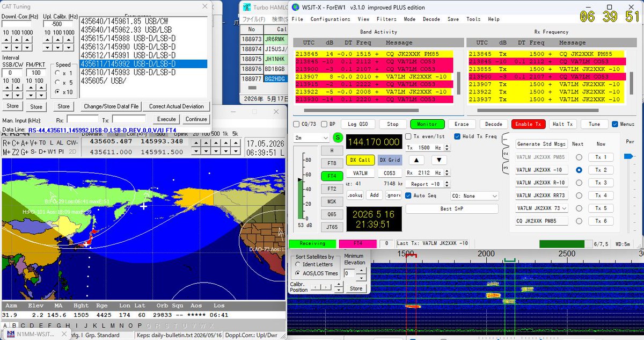644x340 pixels.
Task: Click the Tune button
Action: 594,124
